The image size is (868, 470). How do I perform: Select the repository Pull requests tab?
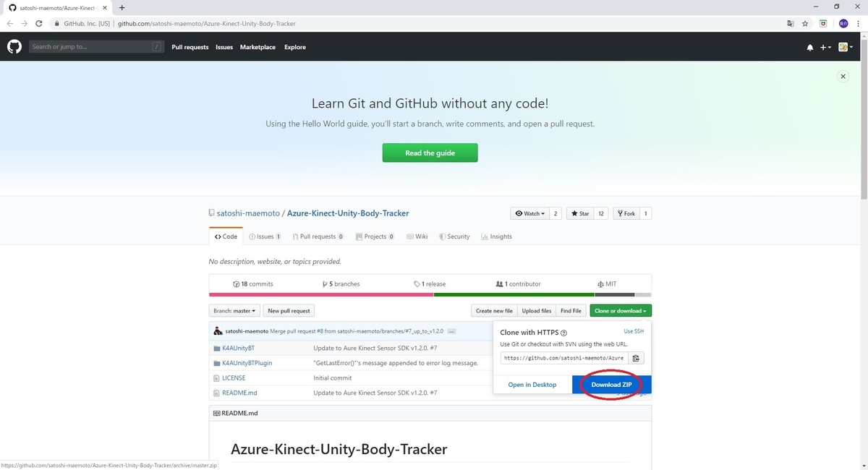click(318, 236)
